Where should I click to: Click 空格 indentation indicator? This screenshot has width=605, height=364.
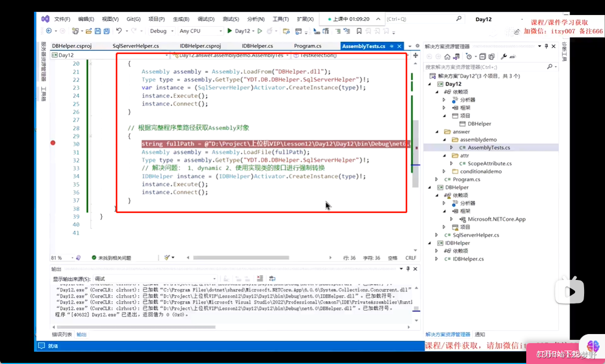(393, 257)
